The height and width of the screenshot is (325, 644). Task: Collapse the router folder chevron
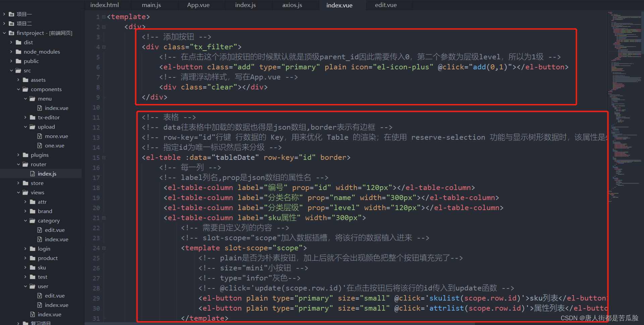18,164
